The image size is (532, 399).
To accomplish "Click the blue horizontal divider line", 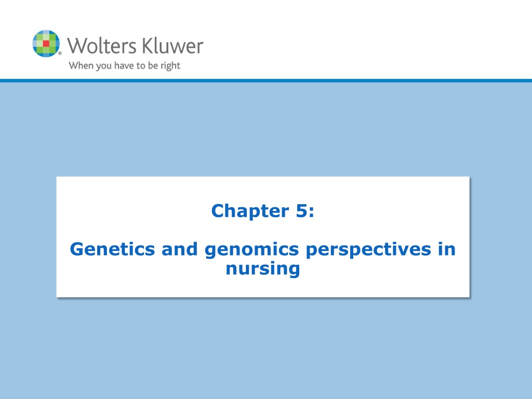I will pyautogui.click(x=266, y=81).
